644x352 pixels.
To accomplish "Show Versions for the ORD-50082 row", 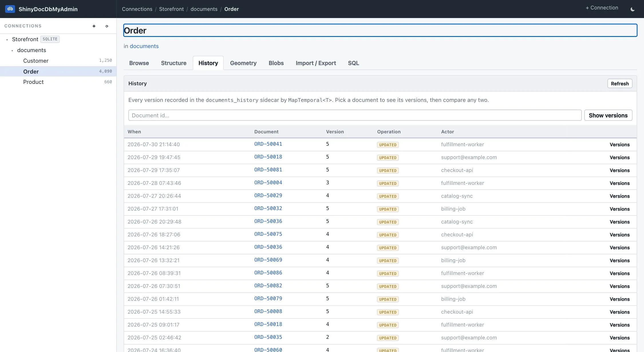I will coord(620,286).
